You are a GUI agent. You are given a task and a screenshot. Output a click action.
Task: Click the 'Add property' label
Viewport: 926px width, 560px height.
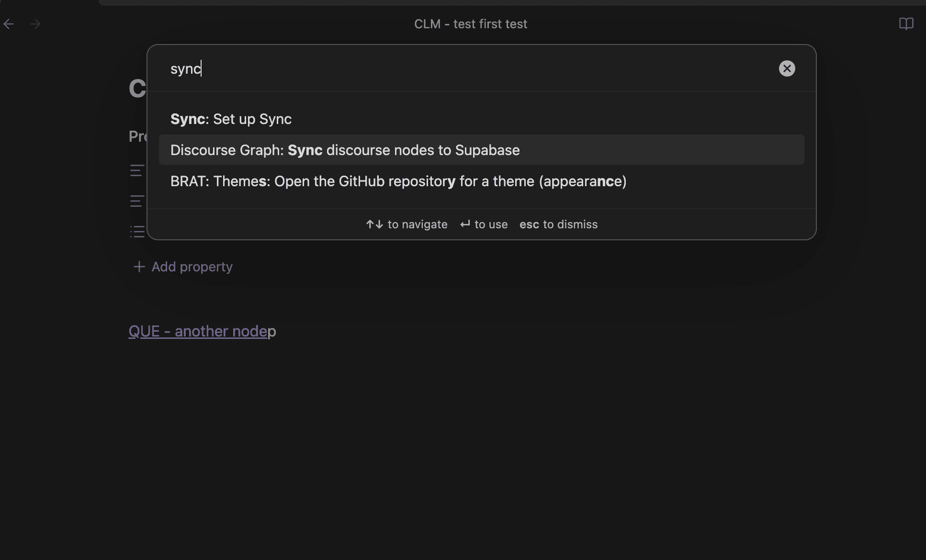click(x=192, y=267)
